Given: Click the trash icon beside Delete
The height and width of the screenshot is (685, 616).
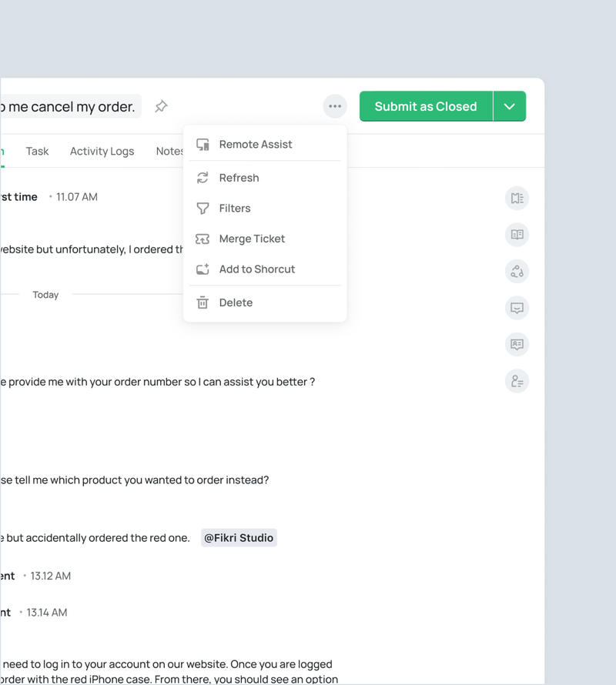Looking at the screenshot, I should 202,302.
